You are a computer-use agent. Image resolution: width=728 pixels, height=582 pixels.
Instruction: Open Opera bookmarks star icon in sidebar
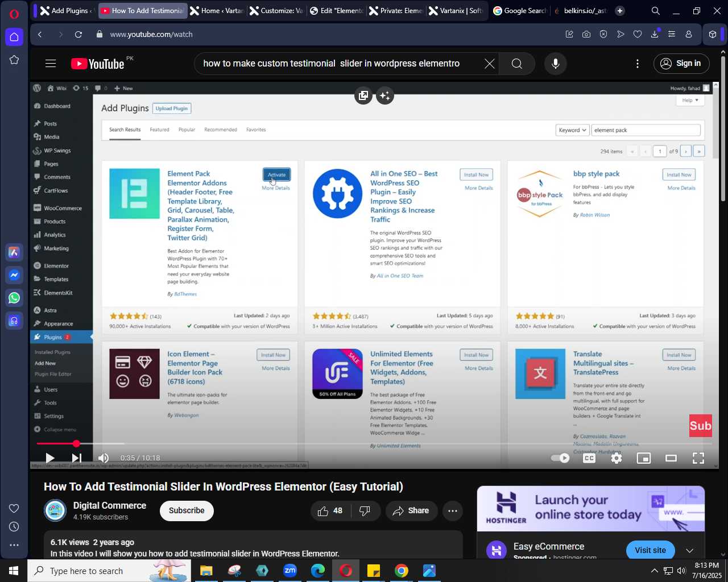(x=14, y=60)
